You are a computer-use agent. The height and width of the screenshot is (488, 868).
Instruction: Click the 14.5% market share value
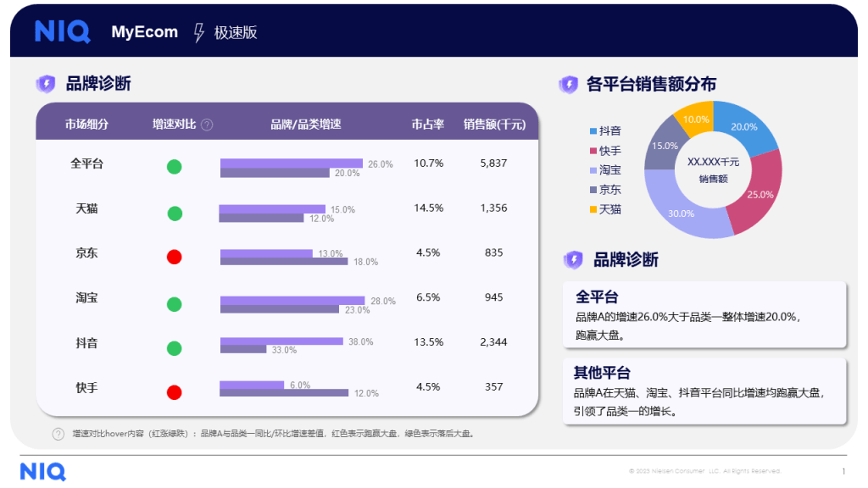point(428,208)
